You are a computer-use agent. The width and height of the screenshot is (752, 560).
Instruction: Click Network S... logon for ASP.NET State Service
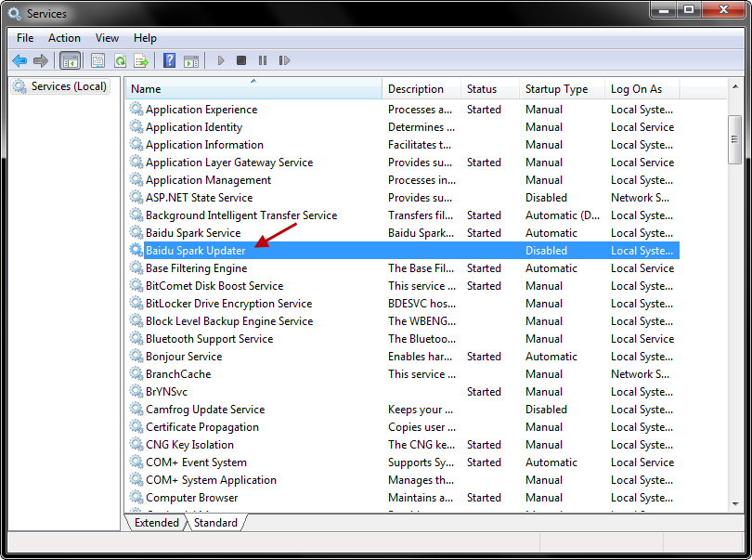click(x=640, y=198)
